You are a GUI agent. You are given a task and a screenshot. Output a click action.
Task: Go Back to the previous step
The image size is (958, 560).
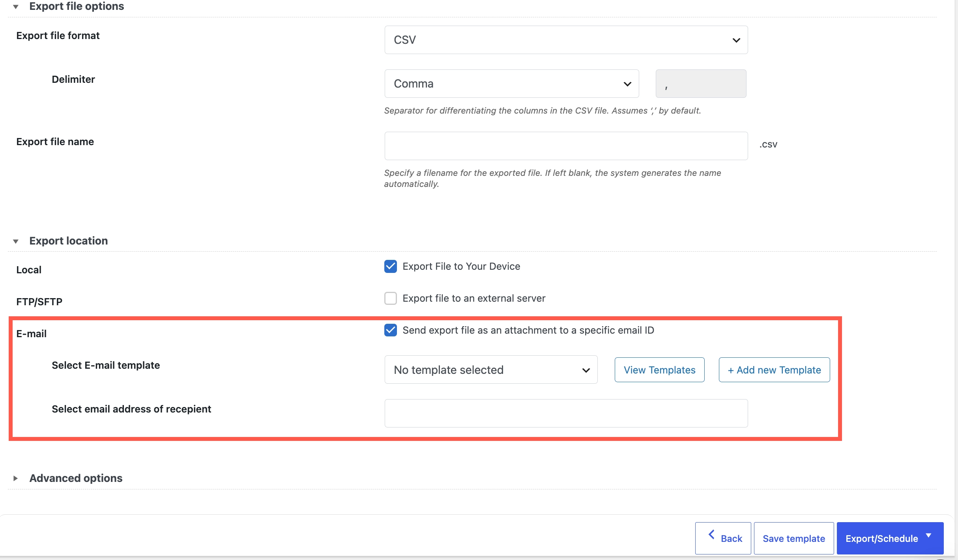pos(723,538)
